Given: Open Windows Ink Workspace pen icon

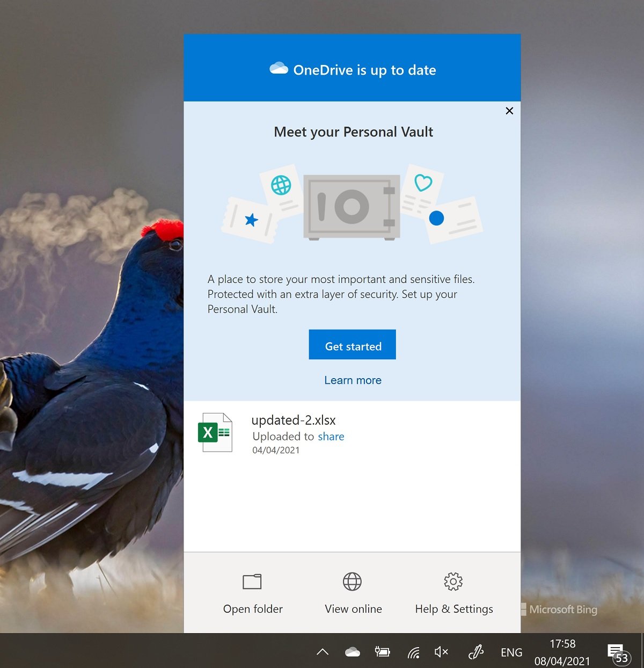Looking at the screenshot, I should [475, 651].
